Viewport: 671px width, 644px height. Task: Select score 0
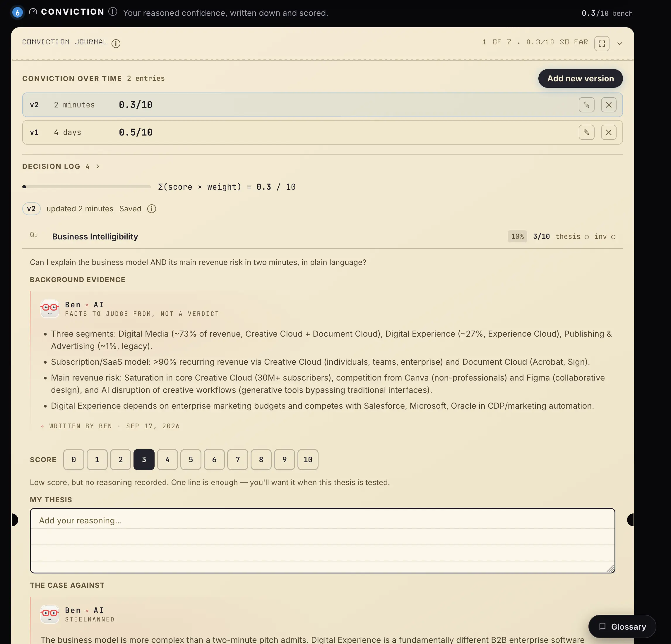pos(73,460)
